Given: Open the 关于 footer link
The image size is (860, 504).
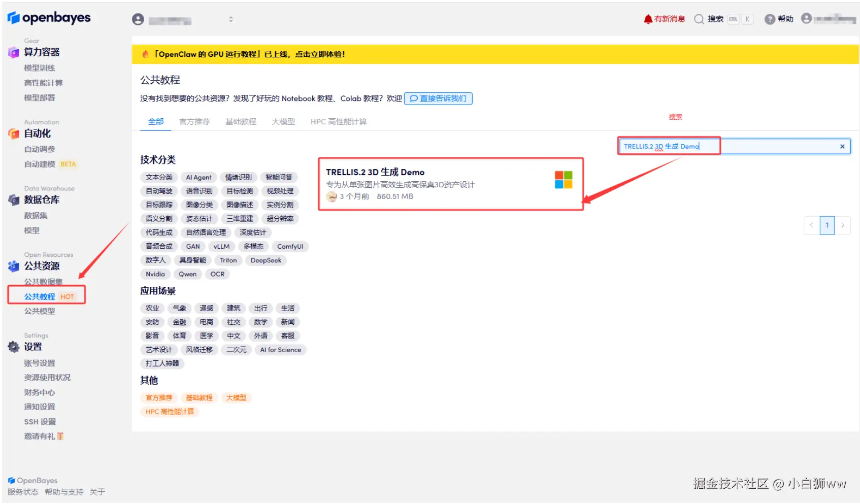Looking at the screenshot, I should (x=97, y=492).
